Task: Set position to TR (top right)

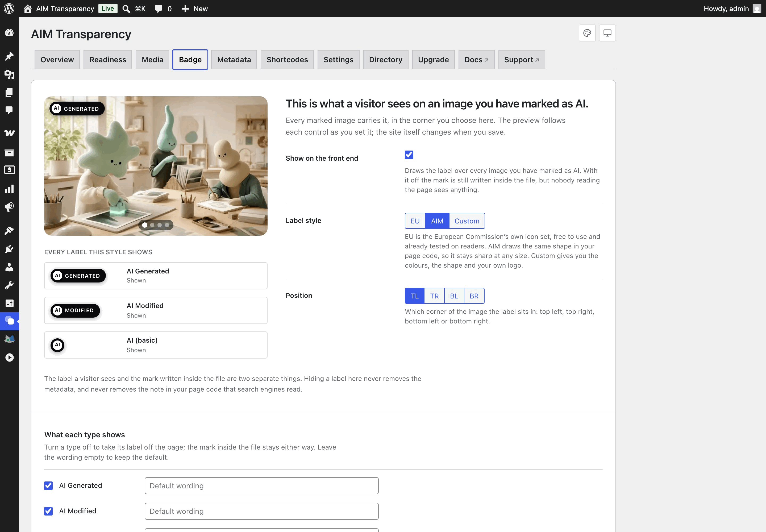Action: pyautogui.click(x=434, y=296)
